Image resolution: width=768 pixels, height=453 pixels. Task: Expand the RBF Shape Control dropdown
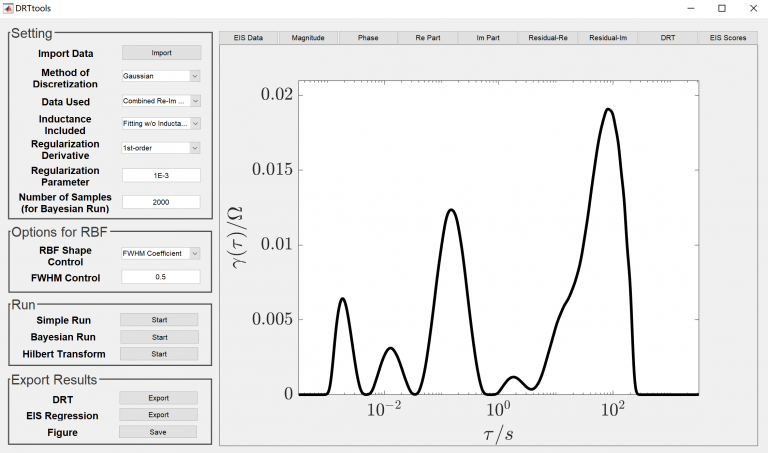point(161,253)
